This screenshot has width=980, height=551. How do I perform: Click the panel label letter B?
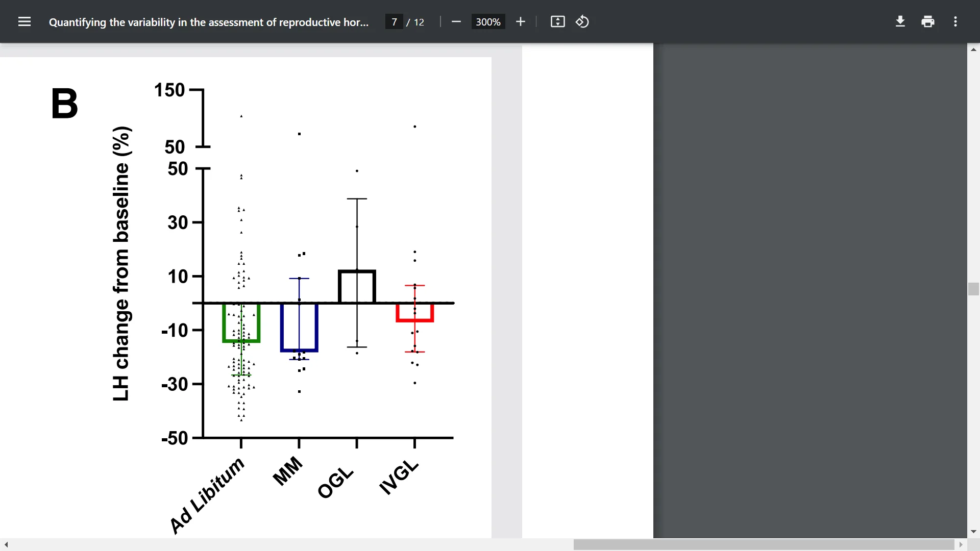point(65,104)
